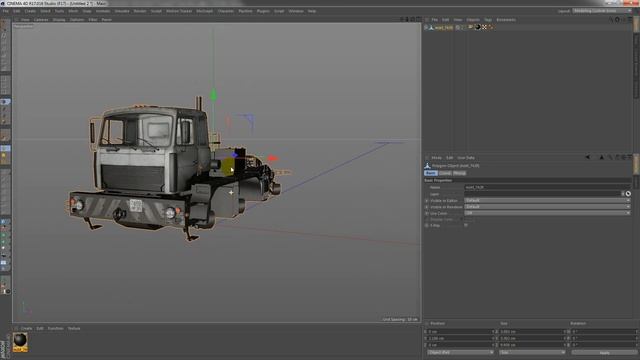Open the Texture menu in Material Manager

click(74, 328)
